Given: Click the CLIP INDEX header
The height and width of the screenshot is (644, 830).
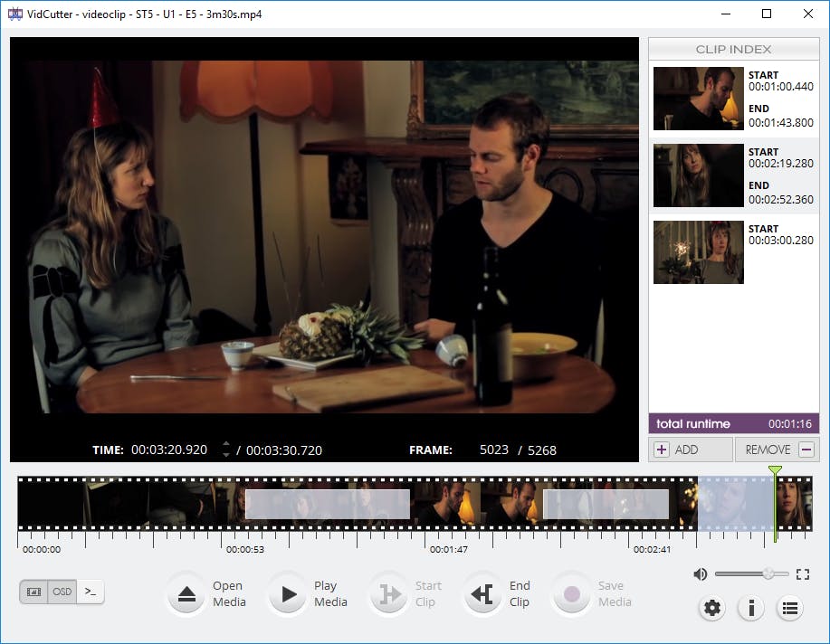Looking at the screenshot, I should pyautogui.click(x=734, y=49).
